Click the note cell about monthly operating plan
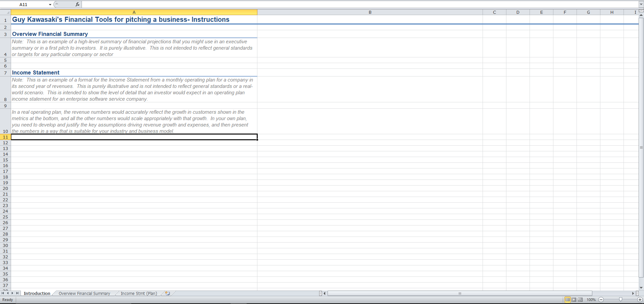This screenshot has width=644, height=304. 134,89
